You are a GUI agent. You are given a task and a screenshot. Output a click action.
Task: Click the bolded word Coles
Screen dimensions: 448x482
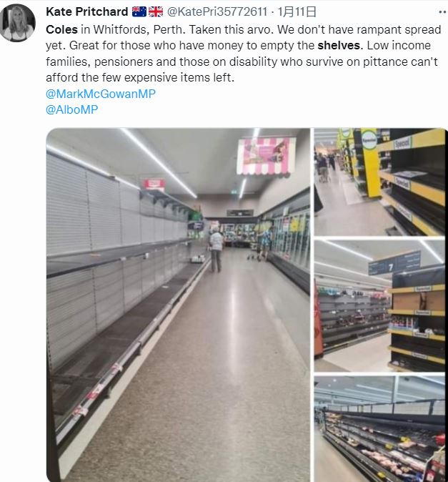coord(61,29)
